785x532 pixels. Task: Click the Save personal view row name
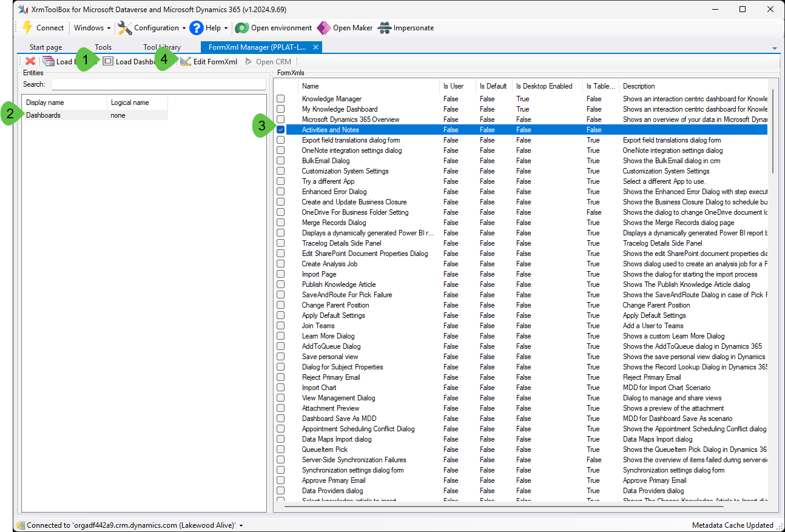point(330,357)
